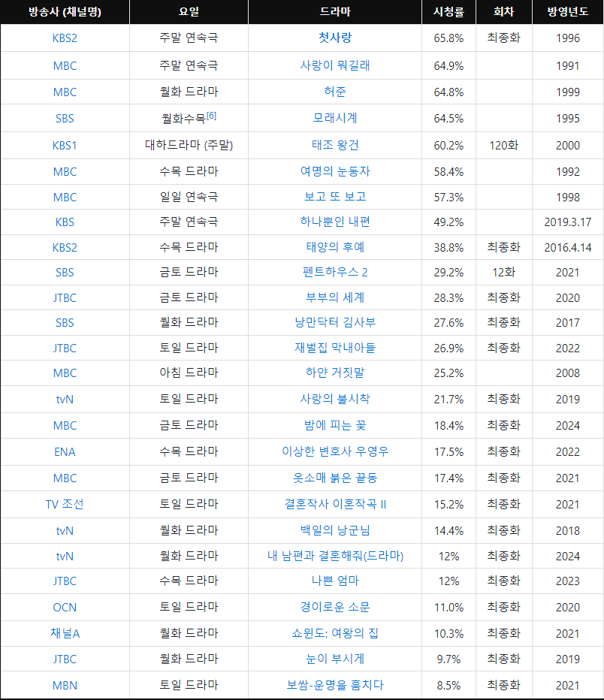Click the 드라마 column header

tap(335, 12)
